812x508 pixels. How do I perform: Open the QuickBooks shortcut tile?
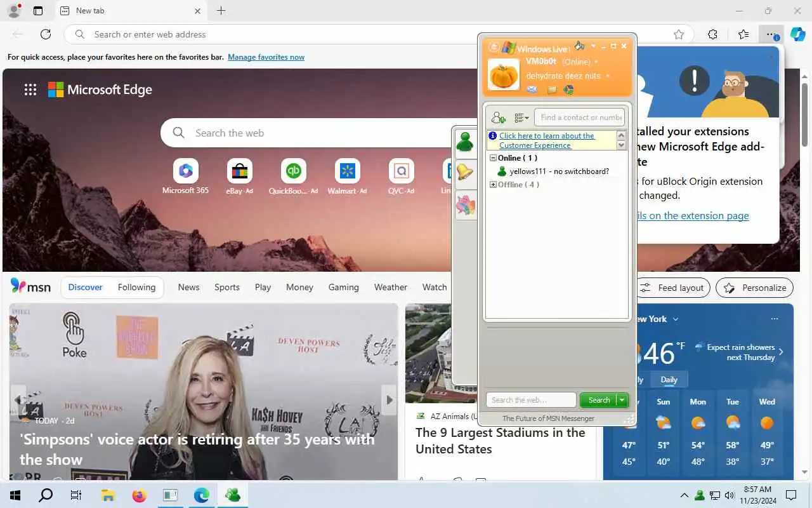(293, 177)
